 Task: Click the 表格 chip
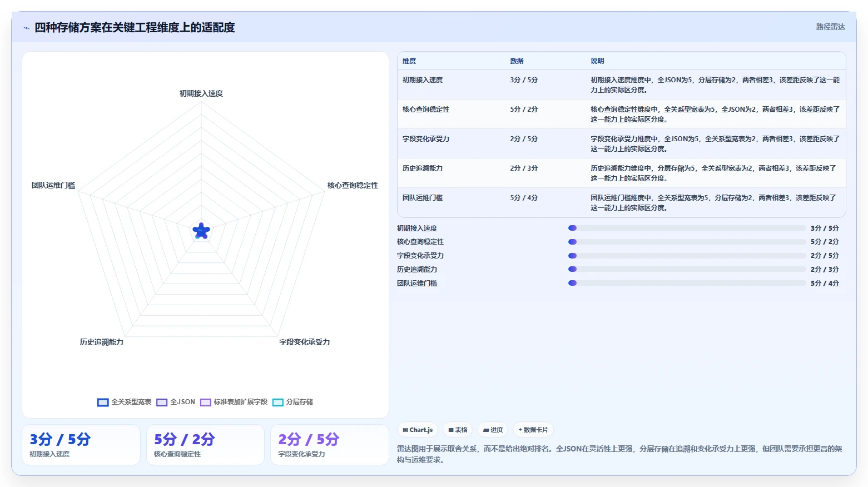pos(458,430)
